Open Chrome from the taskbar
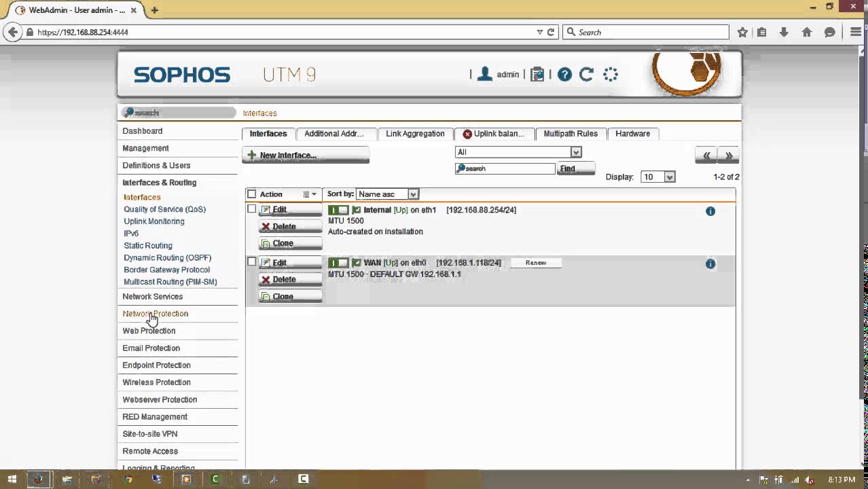 (x=128, y=479)
